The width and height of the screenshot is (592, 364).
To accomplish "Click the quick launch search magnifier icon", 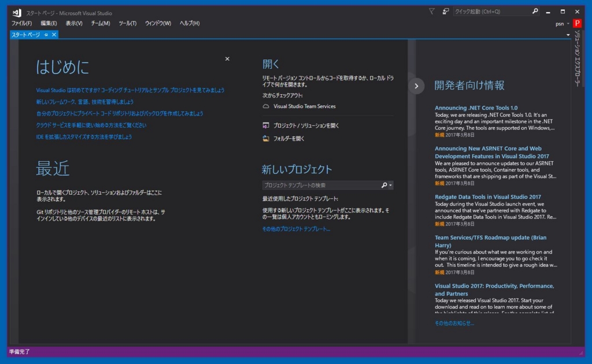I will [x=535, y=12].
